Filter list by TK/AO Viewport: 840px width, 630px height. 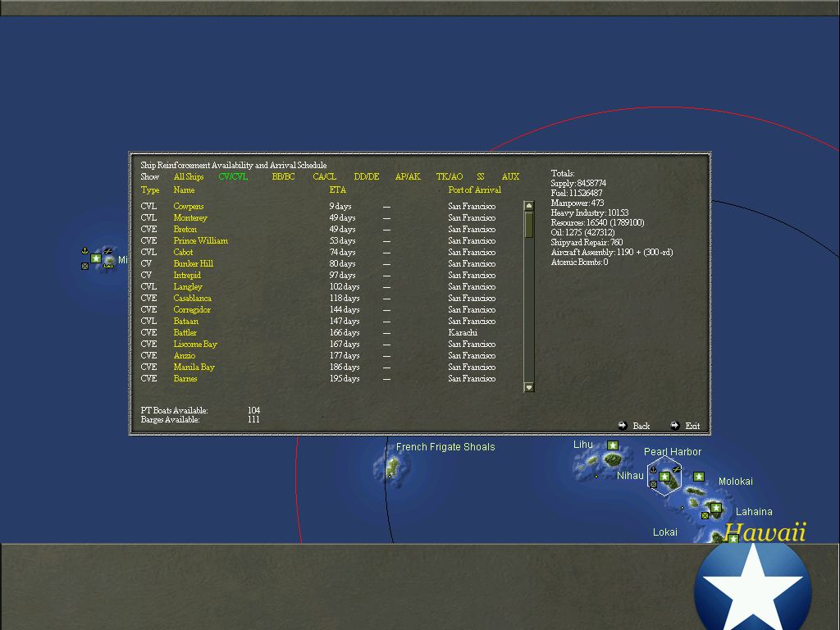[x=450, y=177]
